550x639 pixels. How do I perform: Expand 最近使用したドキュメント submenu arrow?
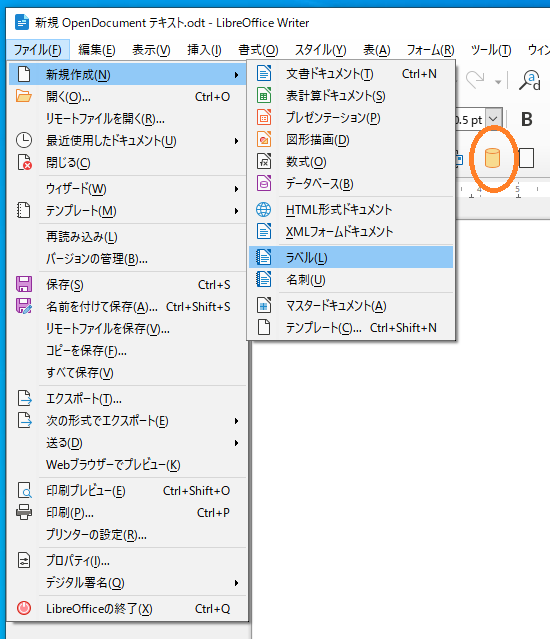pos(236,141)
